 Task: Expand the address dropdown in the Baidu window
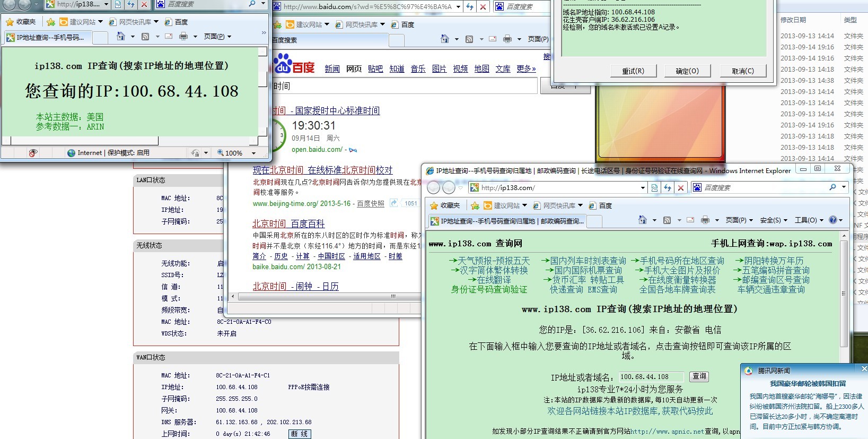(x=458, y=7)
